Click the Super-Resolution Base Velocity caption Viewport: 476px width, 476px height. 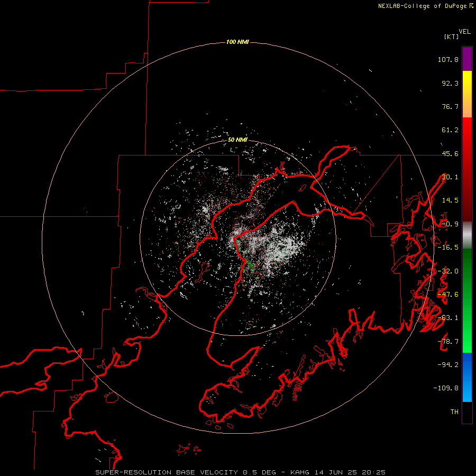click(241, 472)
